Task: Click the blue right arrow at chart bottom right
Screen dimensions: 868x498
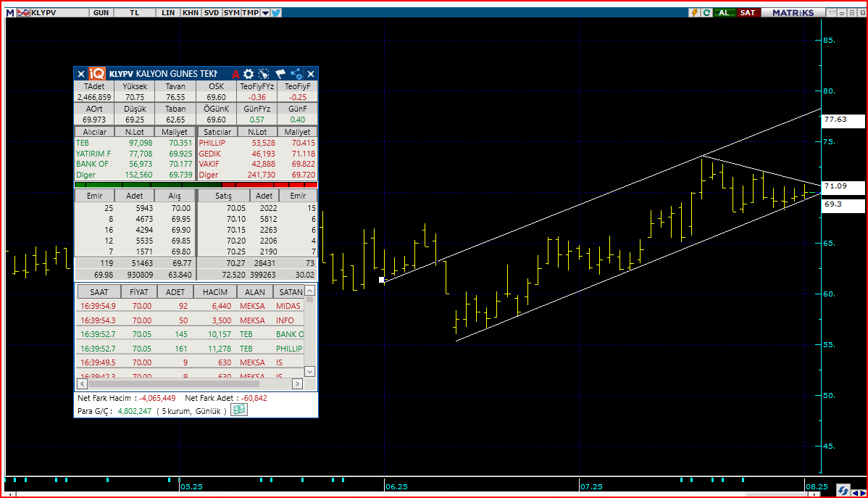Action: pos(862,492)
